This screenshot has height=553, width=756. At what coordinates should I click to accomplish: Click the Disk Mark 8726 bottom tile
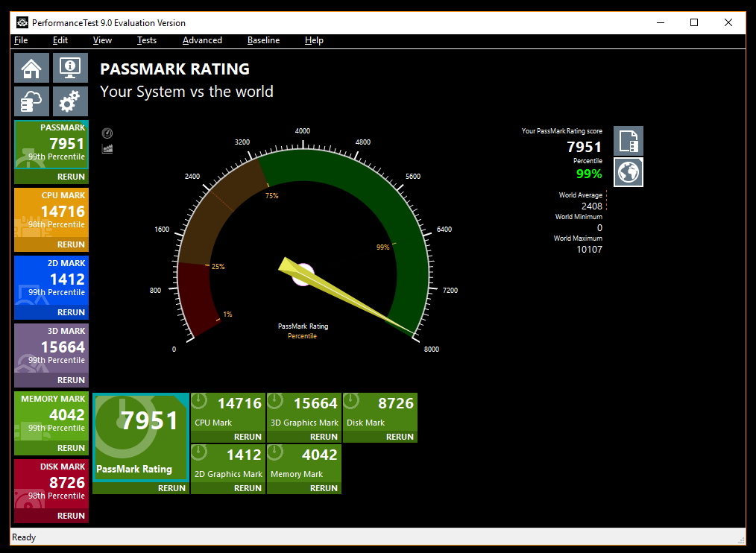(x=380, y=412)
